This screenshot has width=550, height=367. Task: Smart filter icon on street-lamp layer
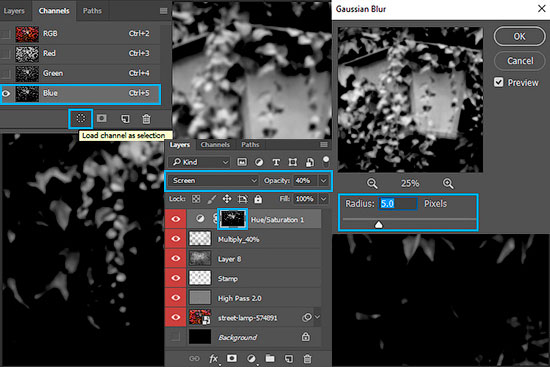click(x=307, y=318)
